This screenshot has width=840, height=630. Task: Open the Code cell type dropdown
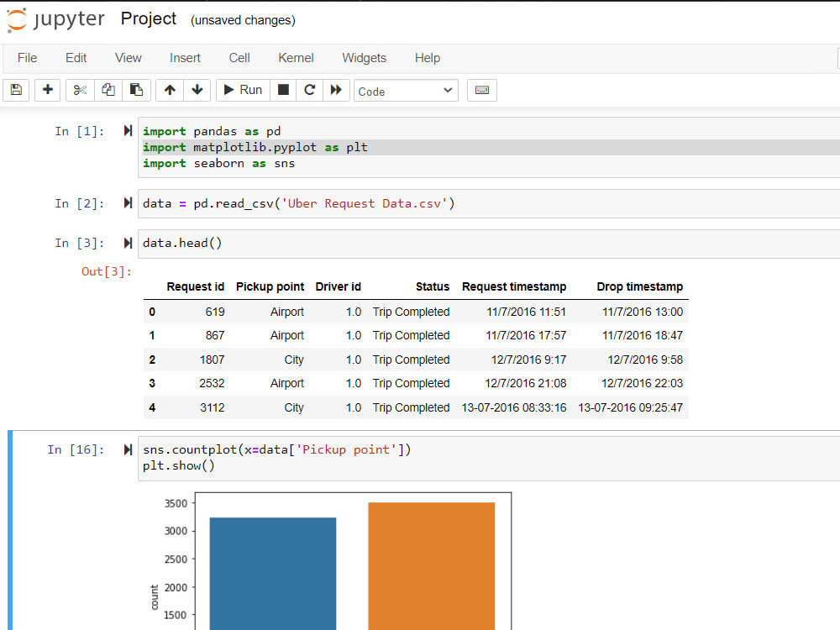point(406,91)
